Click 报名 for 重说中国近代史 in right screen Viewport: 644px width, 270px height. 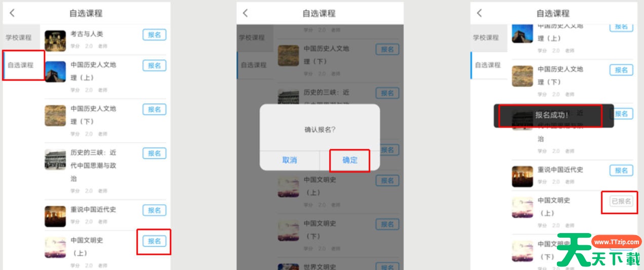[621, 170]
